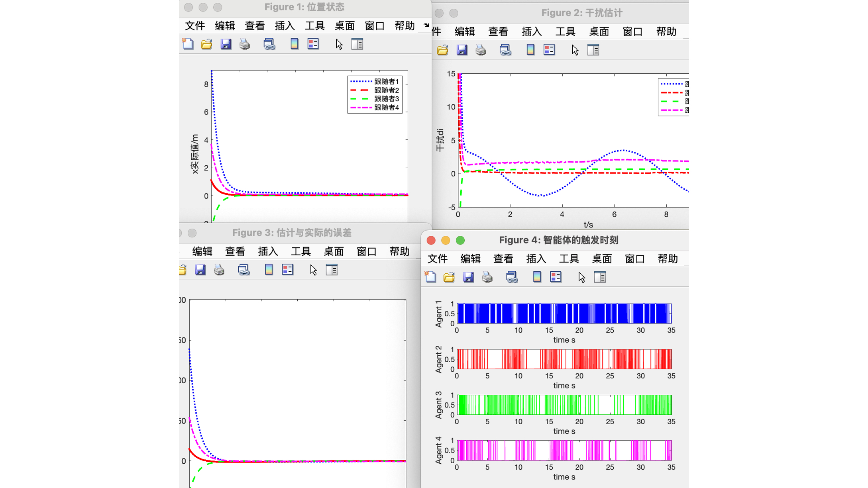
Task: Open 帮助 menu in Figure 3
Action: (x=399, y=252)
